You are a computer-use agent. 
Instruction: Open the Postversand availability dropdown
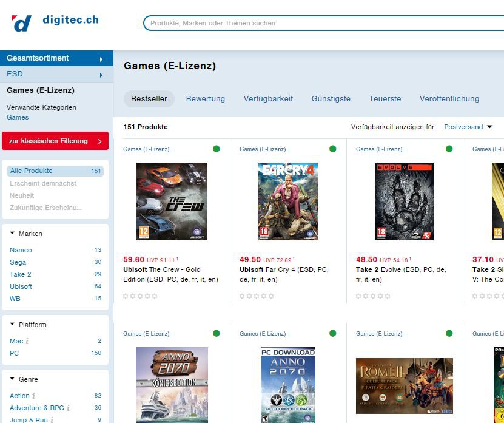pos(468,127)
